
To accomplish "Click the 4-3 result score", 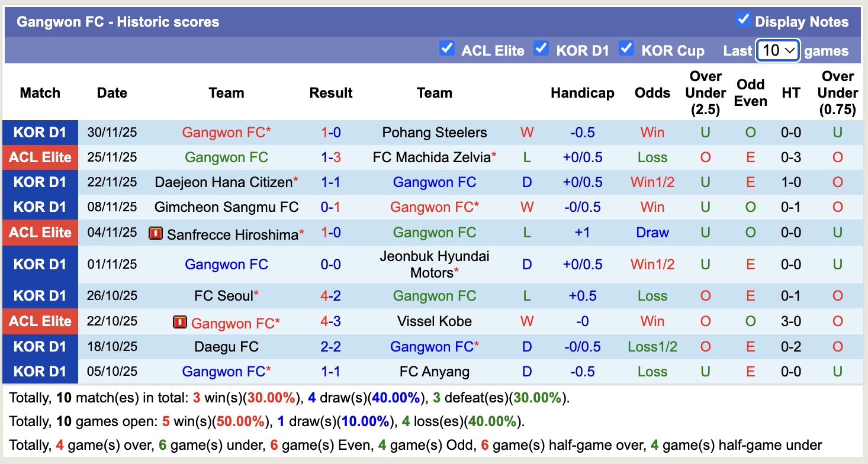I will (331, 321).
